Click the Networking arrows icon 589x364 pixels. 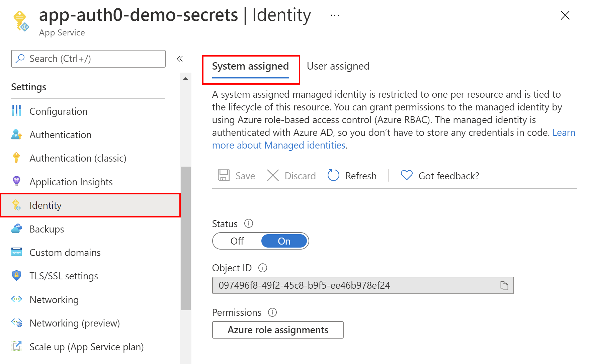[16, 299]
